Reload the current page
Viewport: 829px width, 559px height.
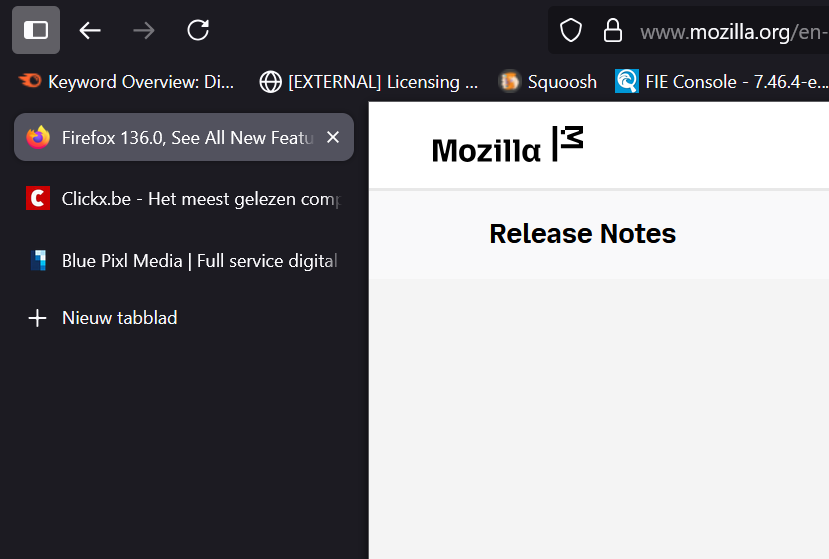198,30
